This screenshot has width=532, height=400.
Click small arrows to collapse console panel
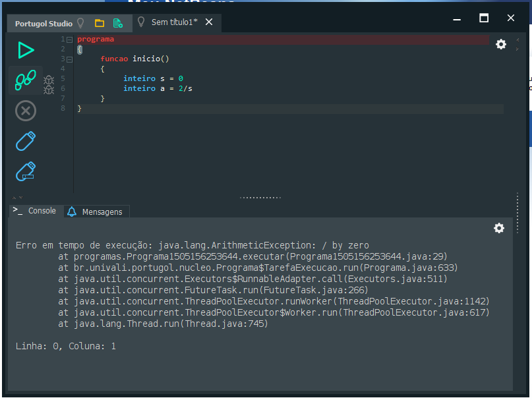click(17, 198)
